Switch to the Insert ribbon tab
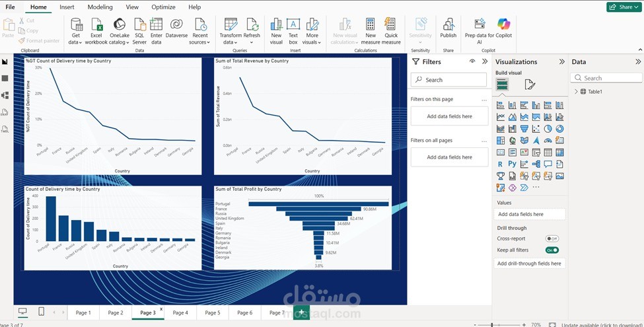644x327 pixels. [x=67, y=7]
